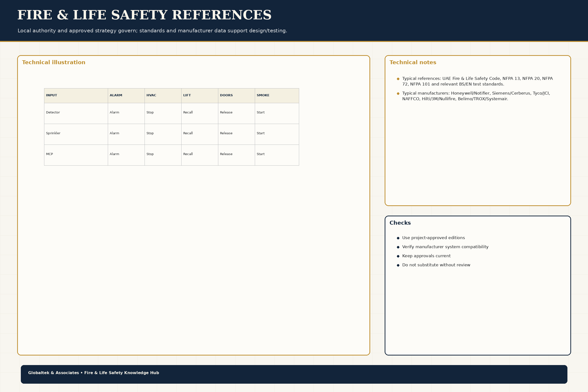588x392 pixels.
Task: Choose "Start" in the MCP row
Action: tap(260, 154)
